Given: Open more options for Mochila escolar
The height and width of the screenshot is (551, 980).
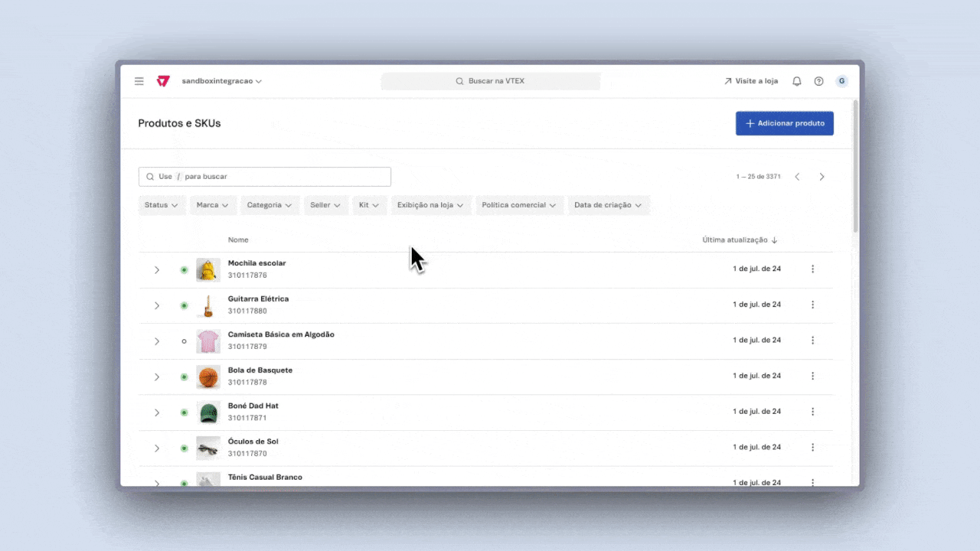Looking at the screenshot, I should (x=812, y=269).
